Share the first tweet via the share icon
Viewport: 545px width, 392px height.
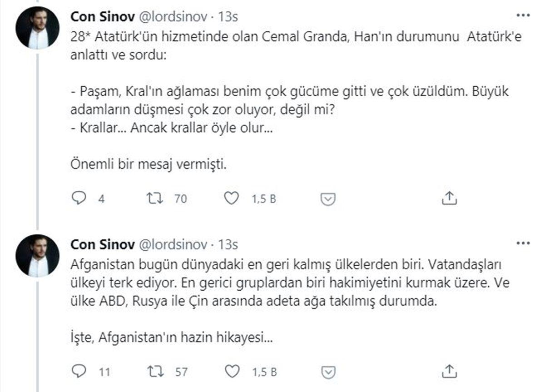tap(450, 198)
